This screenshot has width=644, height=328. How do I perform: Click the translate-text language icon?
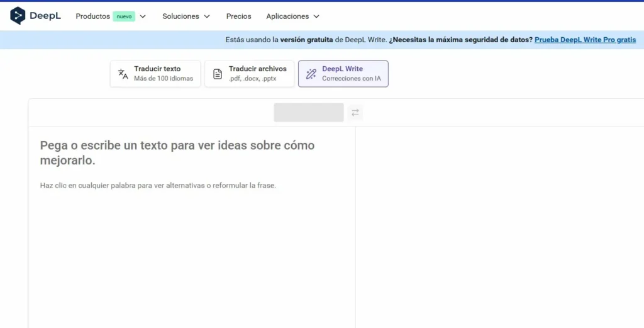pyautogui.click(x=123, y=74)
